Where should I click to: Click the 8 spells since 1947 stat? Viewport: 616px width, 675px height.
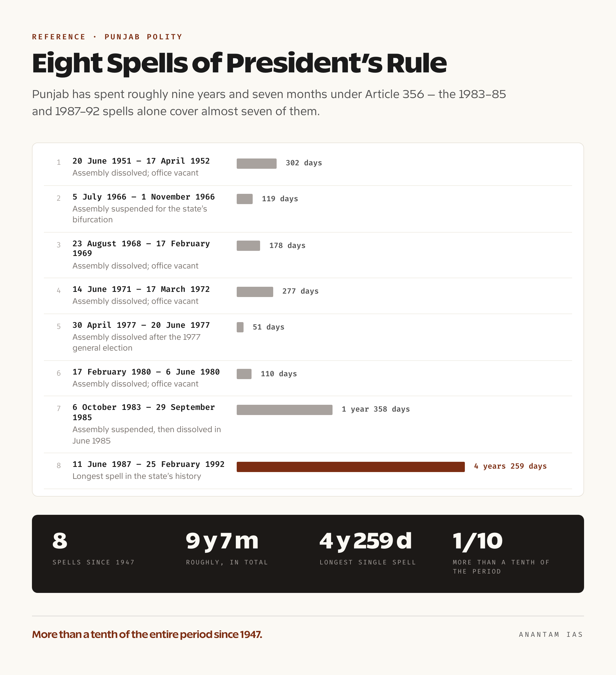60,541
